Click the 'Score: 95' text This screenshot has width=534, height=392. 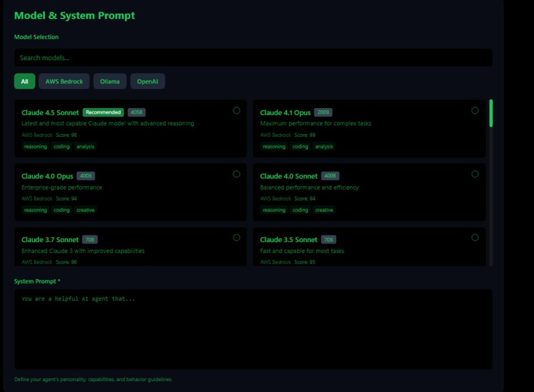pos(305,262)
